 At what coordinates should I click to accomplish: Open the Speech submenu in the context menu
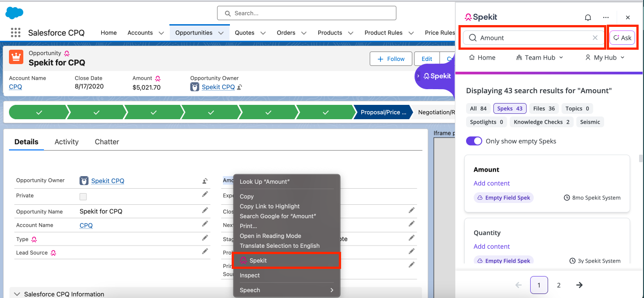(286, 290)
